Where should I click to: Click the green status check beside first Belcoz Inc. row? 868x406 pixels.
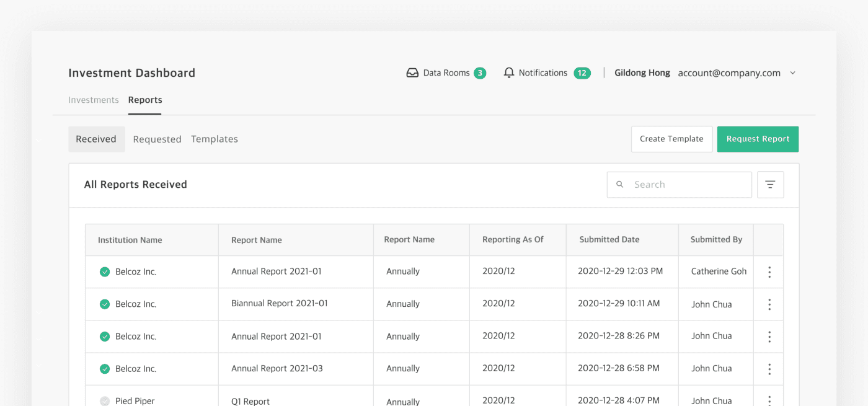pyautogui.click(x=105, y=271)
